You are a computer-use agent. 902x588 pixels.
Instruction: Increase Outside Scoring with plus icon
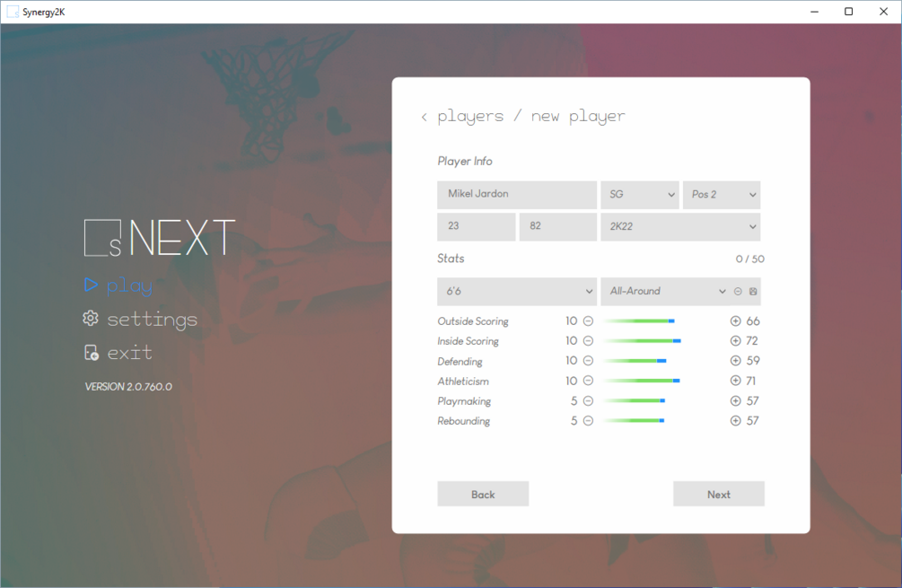(735, 321)
